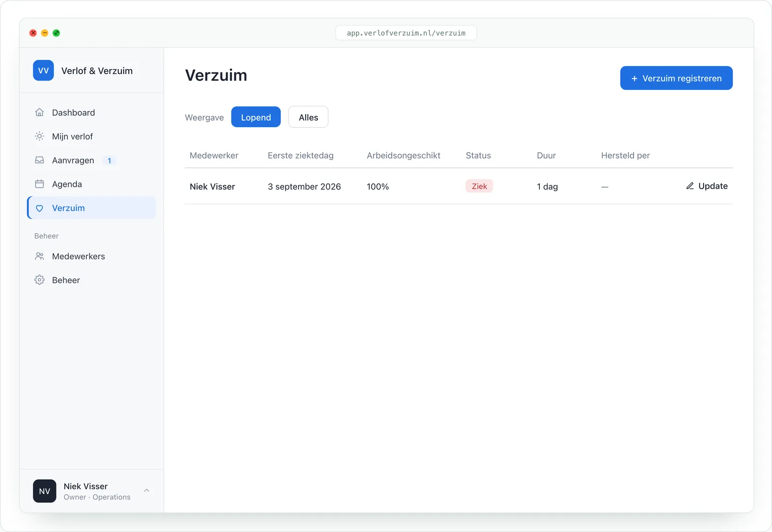
Task: Click the Eerste ziektedag column header
Action: pos(301,155)
